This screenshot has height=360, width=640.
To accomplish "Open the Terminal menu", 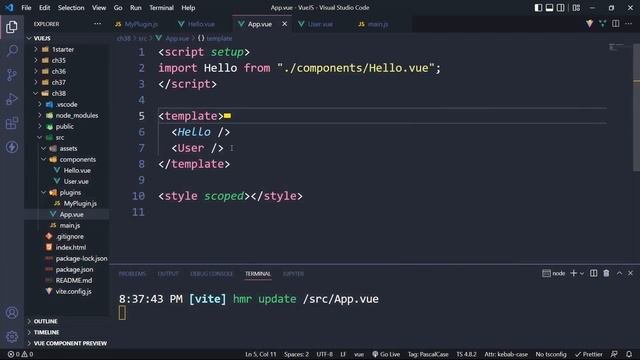I will tap(161, 8).
